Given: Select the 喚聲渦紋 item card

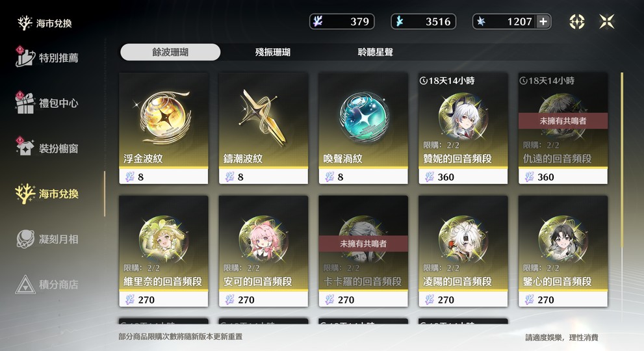Looking at the screenshot, I should click(x=363, y=128).
